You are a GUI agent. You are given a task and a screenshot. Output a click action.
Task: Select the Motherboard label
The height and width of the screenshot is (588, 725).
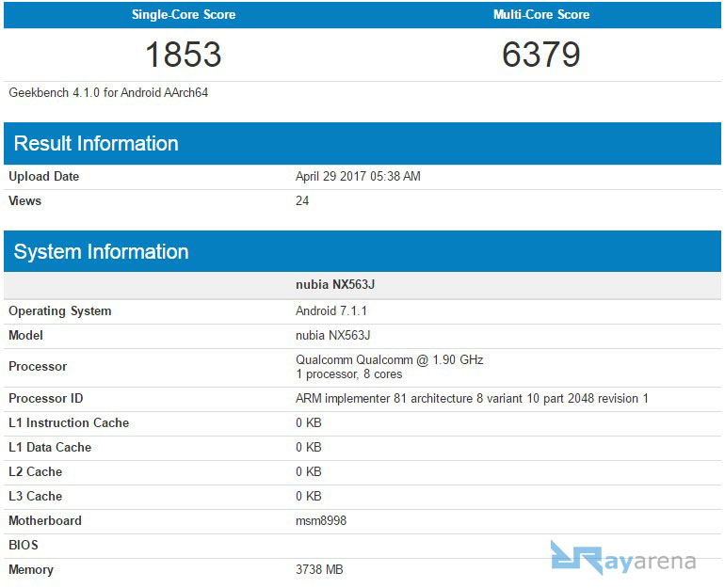[45, 521]
